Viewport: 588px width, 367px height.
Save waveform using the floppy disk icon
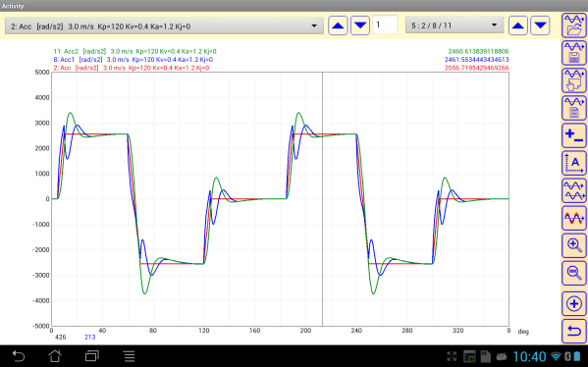point(574,53)
